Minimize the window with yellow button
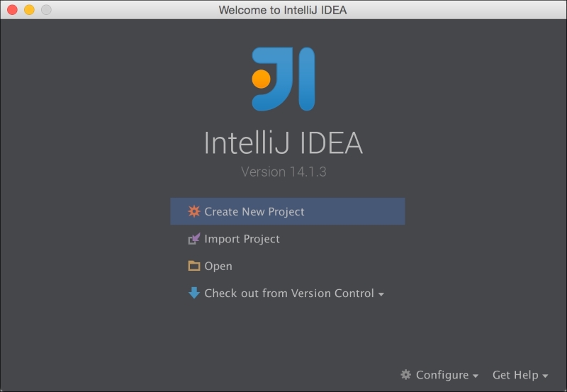Screen dimensions: 567x392 pyautogui.click(x=29, y=10)
